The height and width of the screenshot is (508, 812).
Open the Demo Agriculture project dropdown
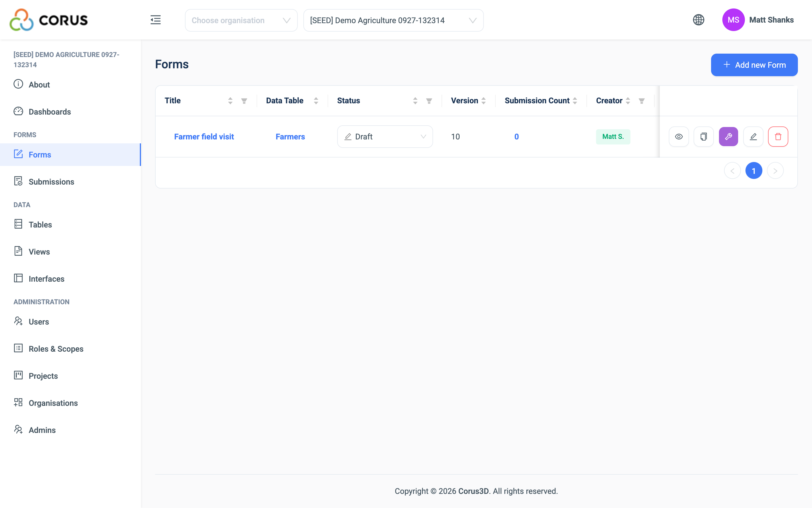(393, 21)
